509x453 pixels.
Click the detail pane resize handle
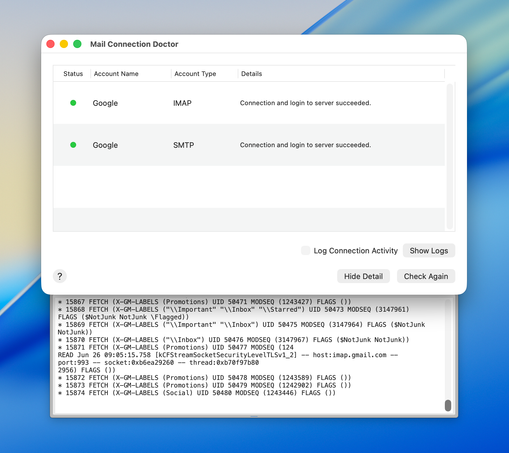click(254, 416)
